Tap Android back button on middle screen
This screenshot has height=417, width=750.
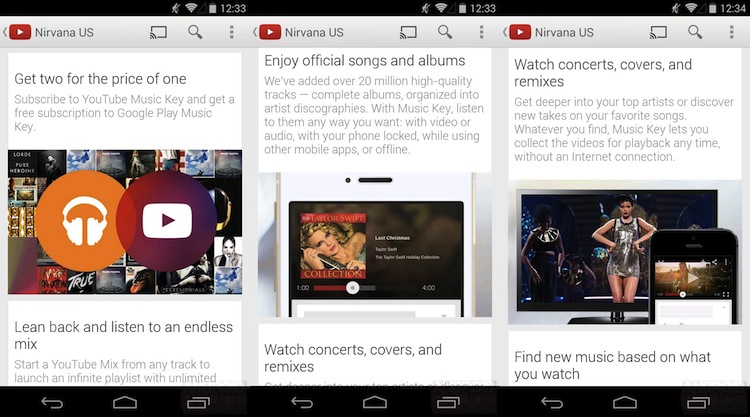click(302, 403)
